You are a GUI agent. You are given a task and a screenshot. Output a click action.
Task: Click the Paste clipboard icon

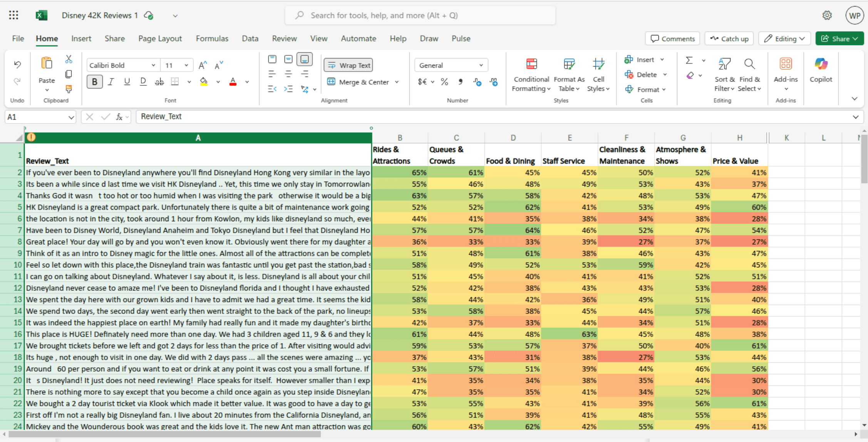pos(47,63)
